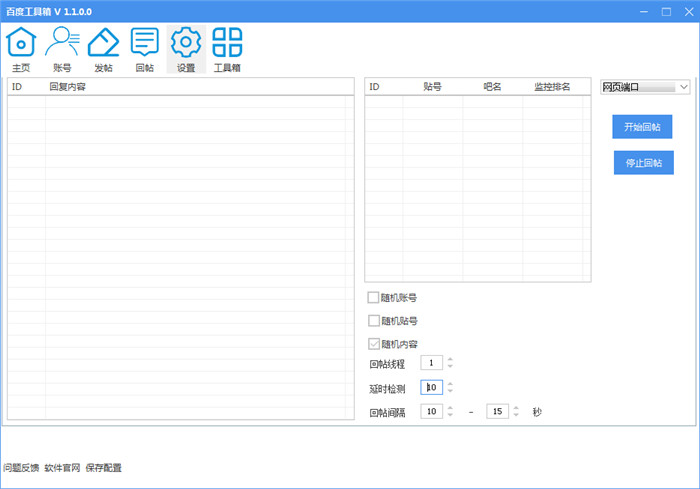The image size is (700, 489).
Task: Click the 回帖间隔 maximum field showing 15
Action: pyautogui.click(x=498, y=411)
